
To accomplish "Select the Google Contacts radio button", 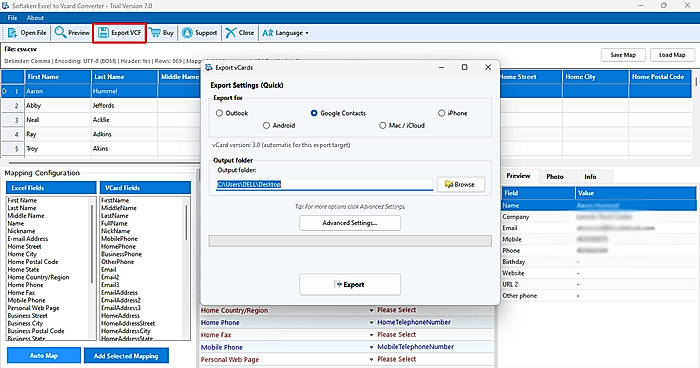I will 314,113.
